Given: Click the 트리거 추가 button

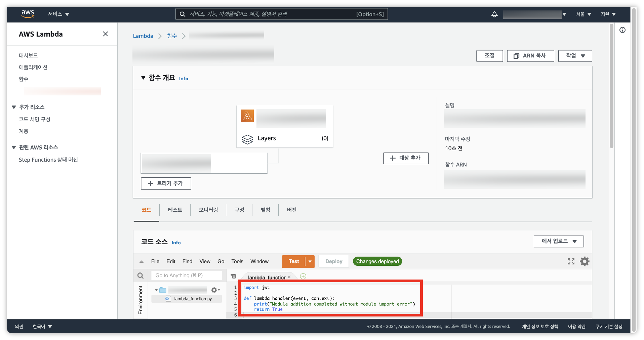Looking at the screenshot, I should point(166,183).
